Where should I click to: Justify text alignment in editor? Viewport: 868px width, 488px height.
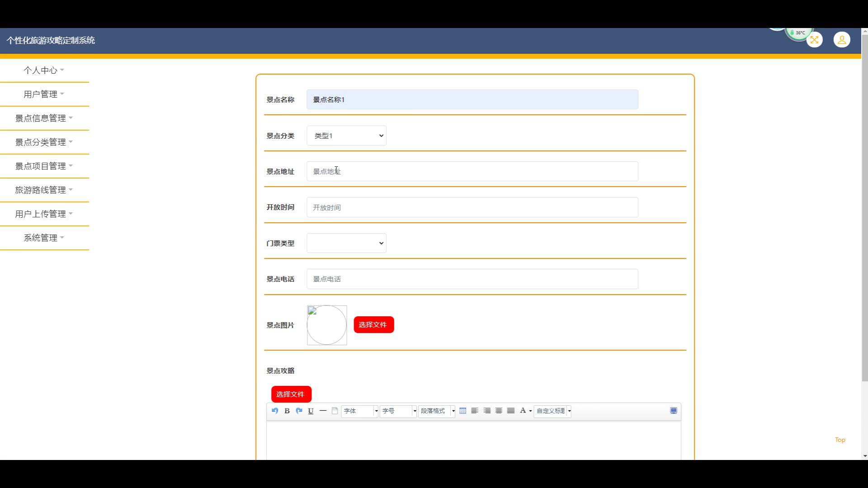511,411
